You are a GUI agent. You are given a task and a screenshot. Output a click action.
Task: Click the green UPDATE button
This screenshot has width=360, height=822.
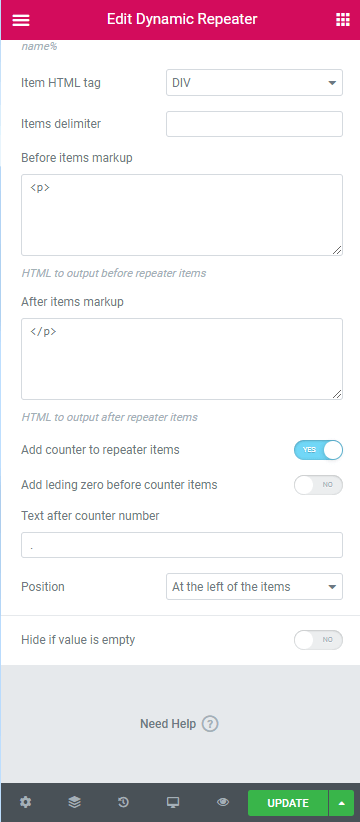[x=288, y=803]
